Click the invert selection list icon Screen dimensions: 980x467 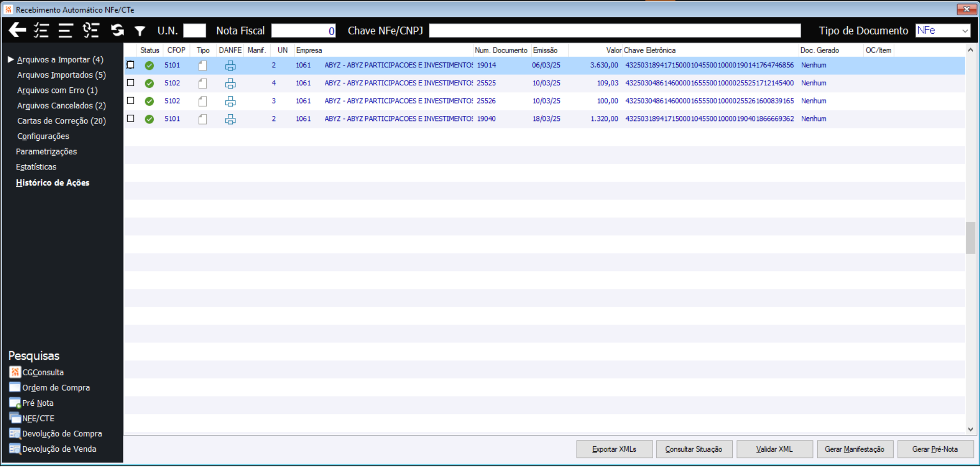(91, 30)
